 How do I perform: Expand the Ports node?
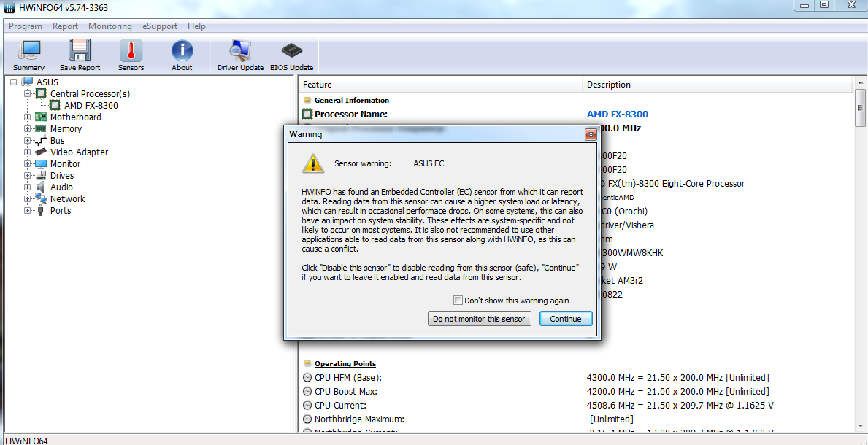[x=27, y=210]
